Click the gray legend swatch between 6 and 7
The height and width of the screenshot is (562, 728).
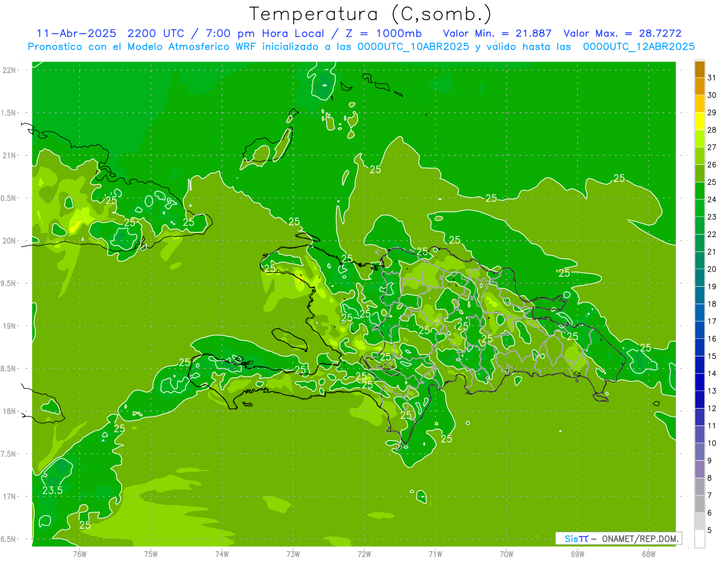point(699,504)
